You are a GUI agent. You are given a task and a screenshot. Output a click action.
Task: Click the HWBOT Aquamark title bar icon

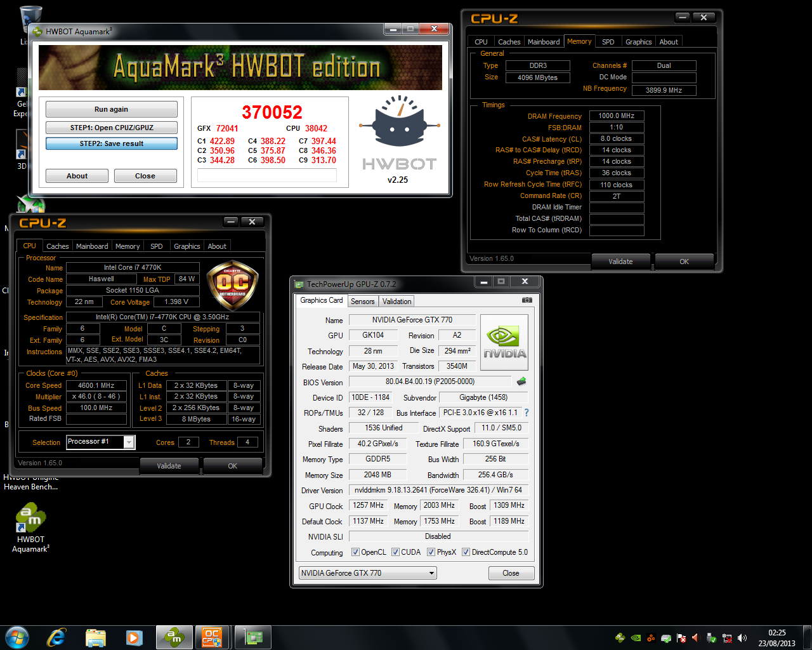(37, 31)
